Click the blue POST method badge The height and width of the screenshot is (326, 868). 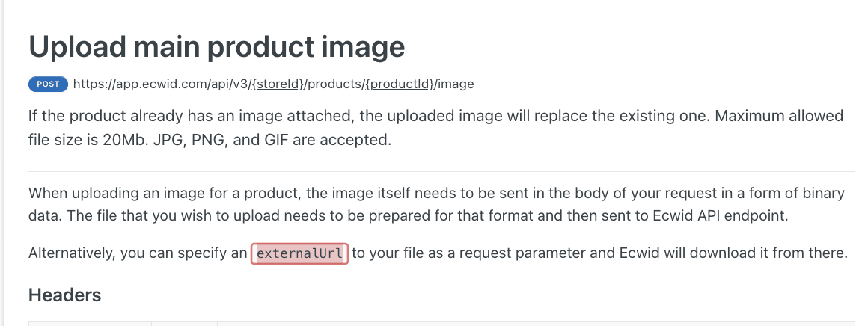pos(48,84)
